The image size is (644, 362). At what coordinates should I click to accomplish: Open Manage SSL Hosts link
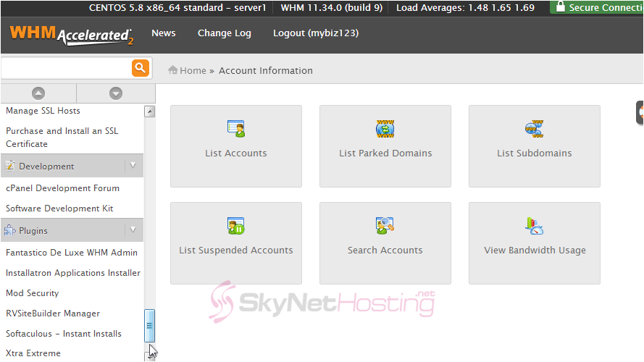click(x=43, y=111)
